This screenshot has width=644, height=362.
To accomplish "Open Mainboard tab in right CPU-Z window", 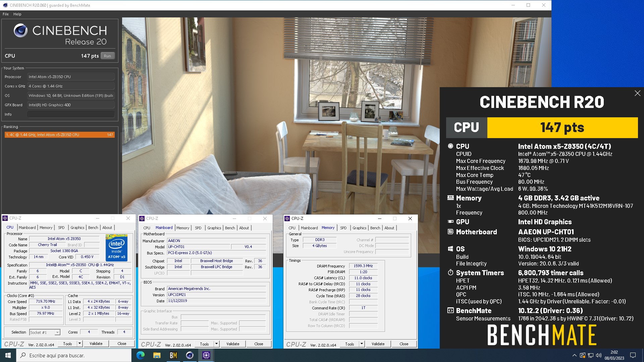I will click(x=309, y=228).
